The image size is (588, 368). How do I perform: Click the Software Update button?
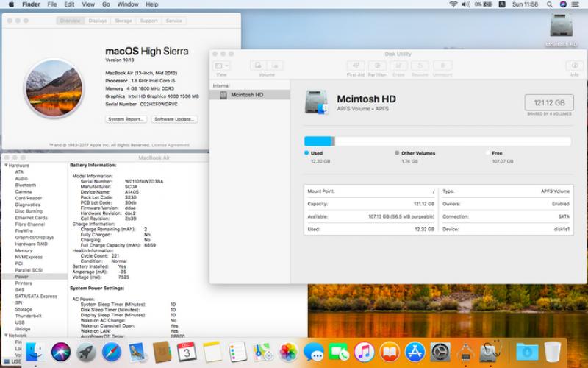tap(174, 119)
